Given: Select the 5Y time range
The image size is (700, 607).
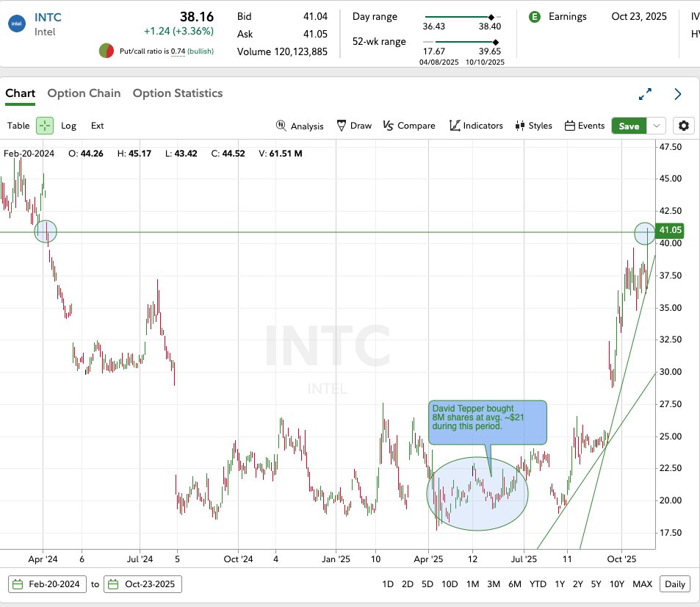Looking at the screenshot, I should 596,584.
